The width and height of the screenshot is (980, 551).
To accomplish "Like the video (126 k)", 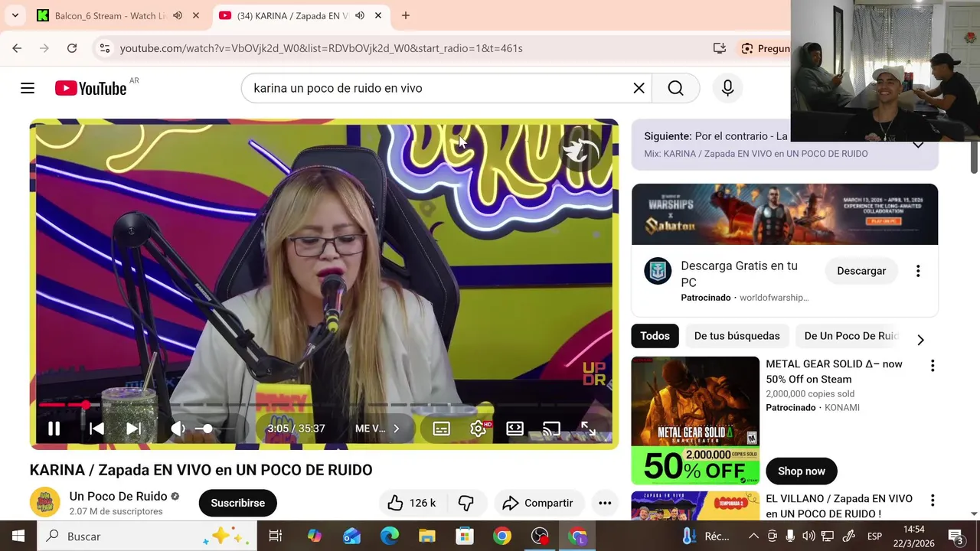I will [x=411, y=503].
